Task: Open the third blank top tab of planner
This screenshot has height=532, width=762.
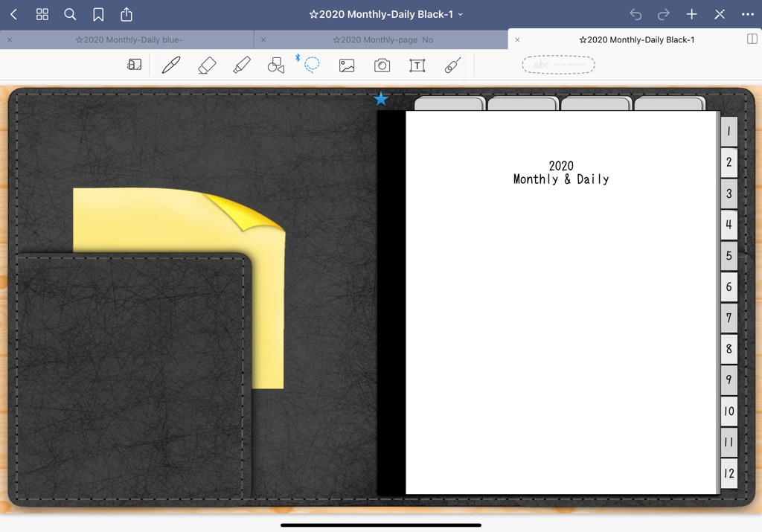Action: pos(596,103)
